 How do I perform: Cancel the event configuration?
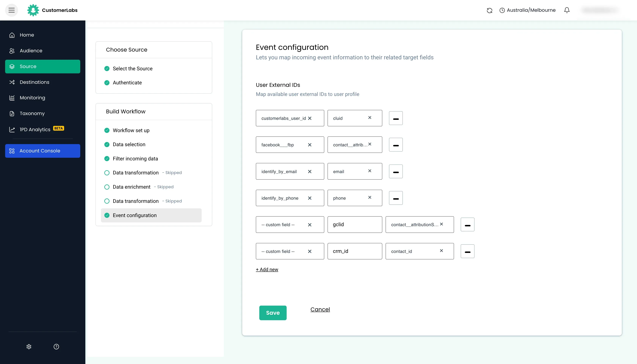[320, 310]
